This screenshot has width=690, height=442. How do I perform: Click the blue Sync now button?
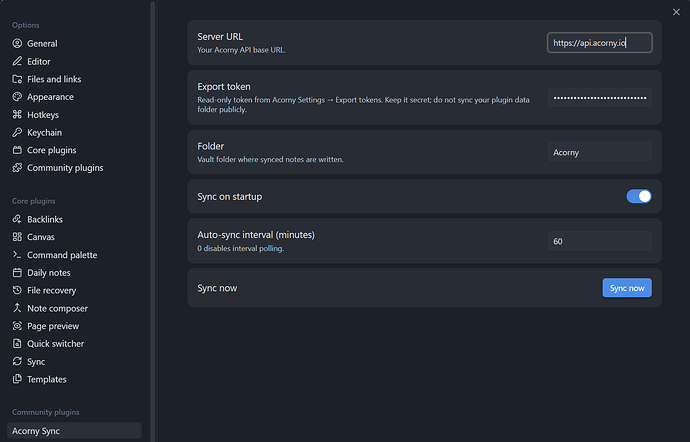click(x=627, y=288)
